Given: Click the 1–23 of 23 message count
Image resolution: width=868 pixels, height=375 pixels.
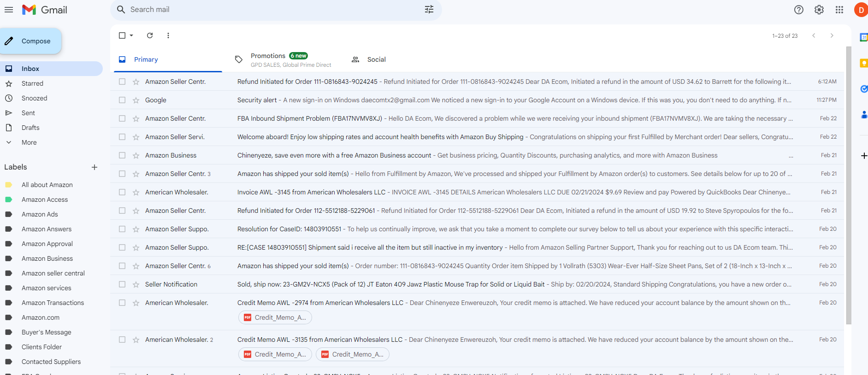Looking at the screenshot, I should [785, 36].
